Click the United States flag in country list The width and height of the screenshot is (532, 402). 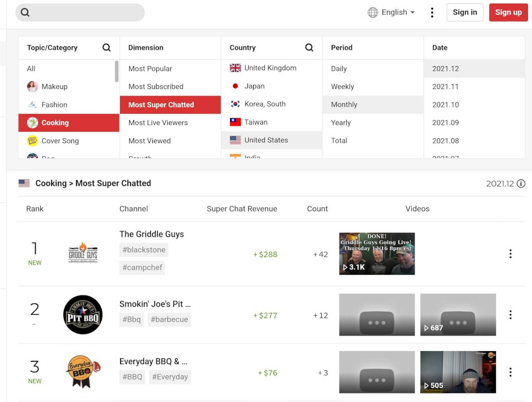click(x=235, y=140)
